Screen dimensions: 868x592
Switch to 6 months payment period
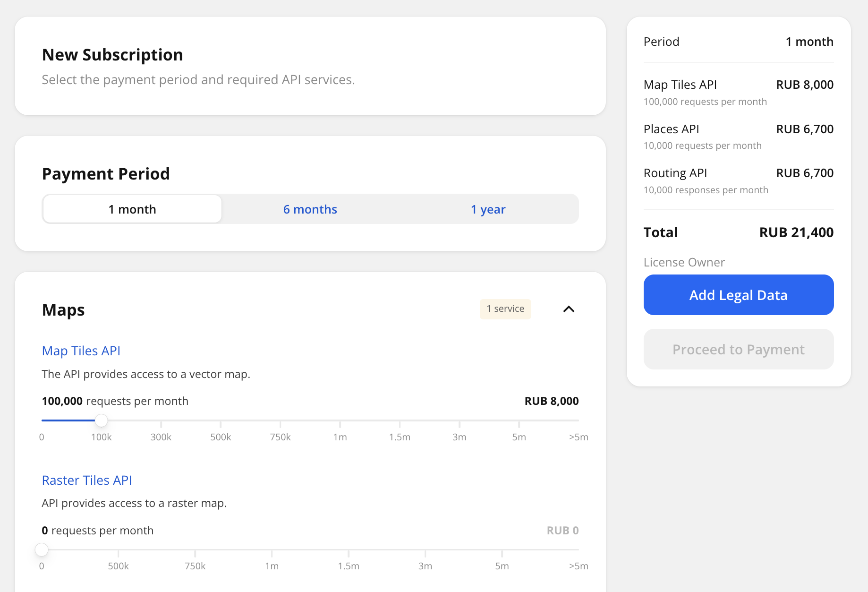(310, 209)
